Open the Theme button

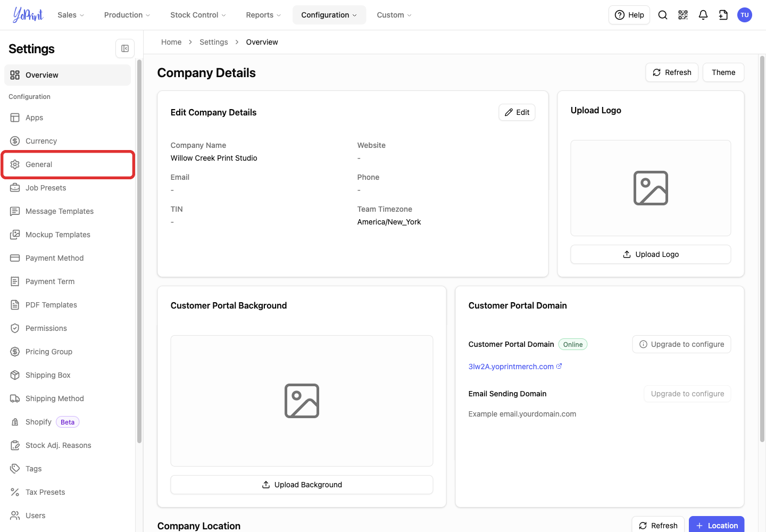[x=723, y=72]
